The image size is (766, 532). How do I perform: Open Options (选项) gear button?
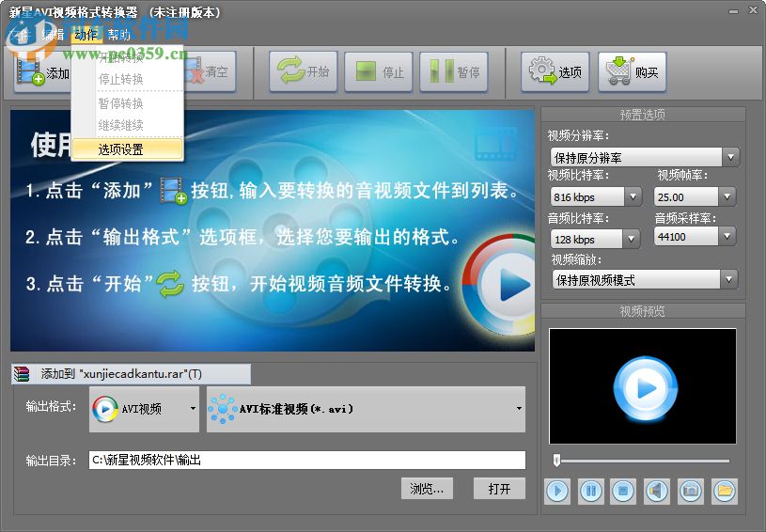[555, 72]
